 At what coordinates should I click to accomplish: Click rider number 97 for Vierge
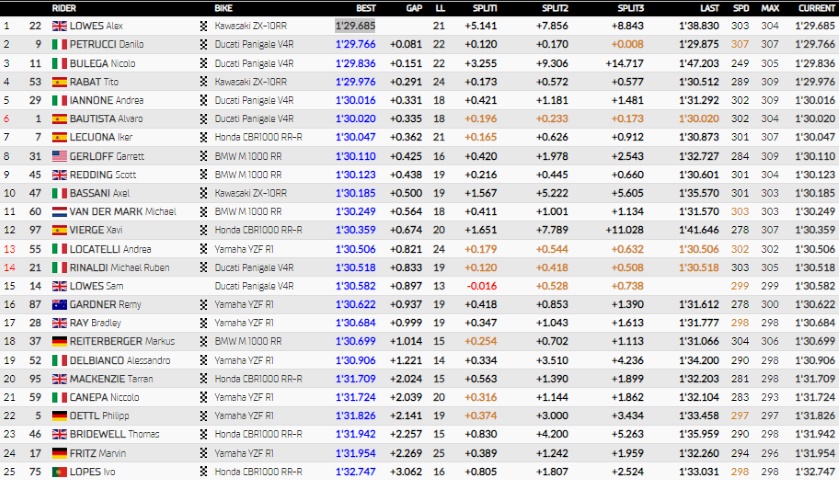35,230
